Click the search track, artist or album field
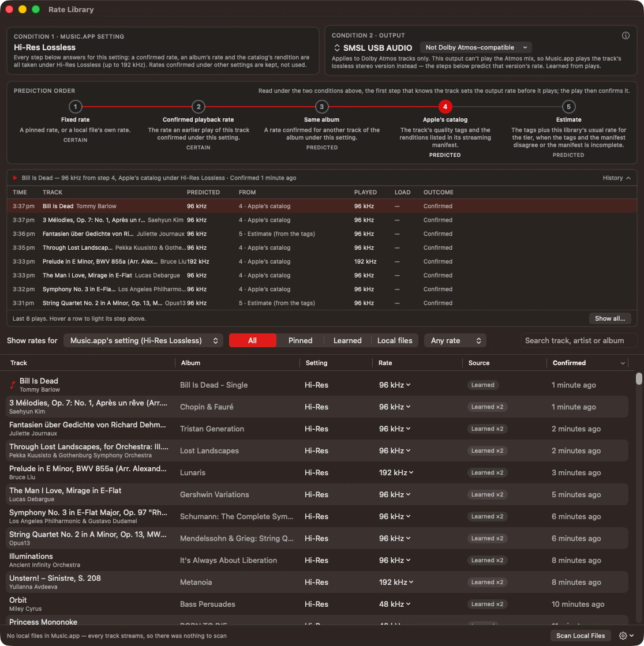Viewport: 644px width, 646px height. point(579,341)
